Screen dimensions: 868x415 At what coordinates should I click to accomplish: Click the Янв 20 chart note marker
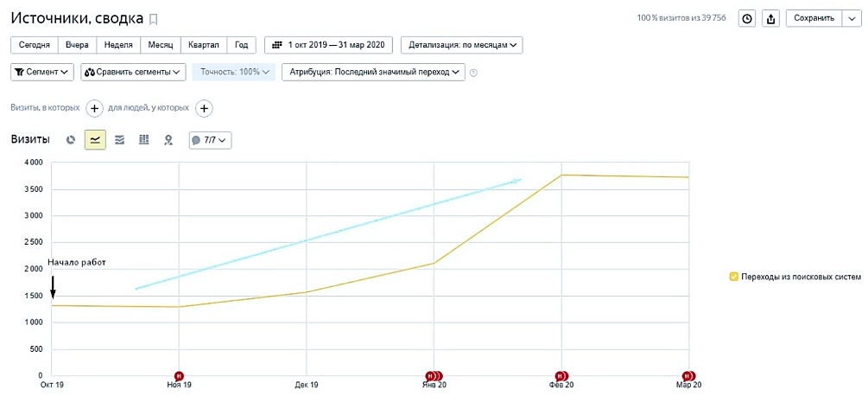tap(434, 375)
